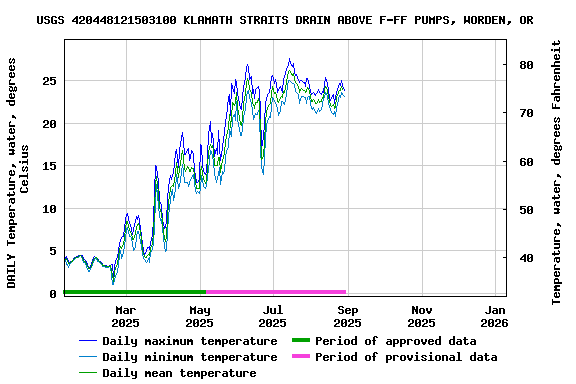576x384 pixels.
Task: Click the 40 tick on Fahrenheit axis
Action: [526, 258]
